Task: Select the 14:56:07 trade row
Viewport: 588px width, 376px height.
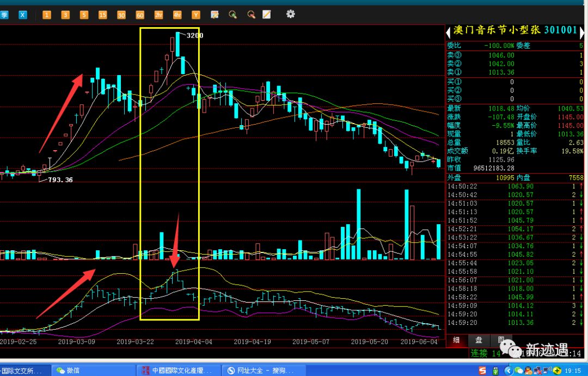Action: tap(515, 280)
